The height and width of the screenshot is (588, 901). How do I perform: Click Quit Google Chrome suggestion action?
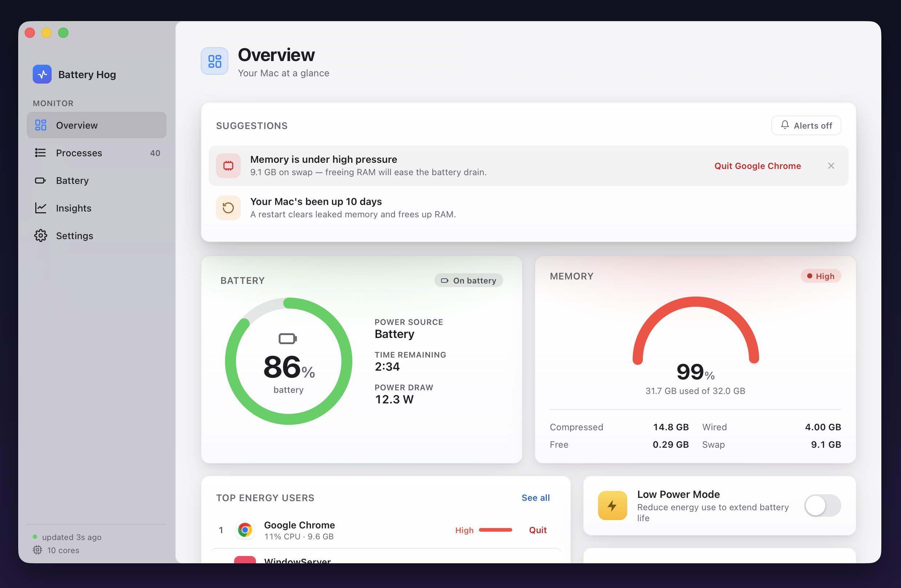tap(757, 166)
